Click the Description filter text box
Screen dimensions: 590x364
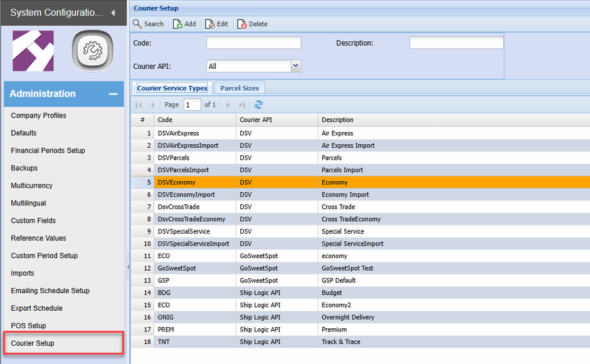[x=456, y=43]
